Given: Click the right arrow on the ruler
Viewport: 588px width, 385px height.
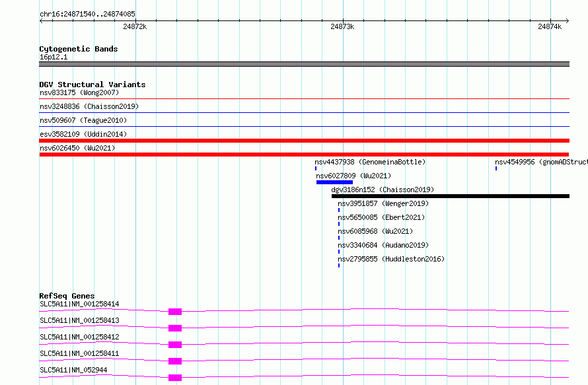Looking at the screenshot, I should tap(568, 20).
